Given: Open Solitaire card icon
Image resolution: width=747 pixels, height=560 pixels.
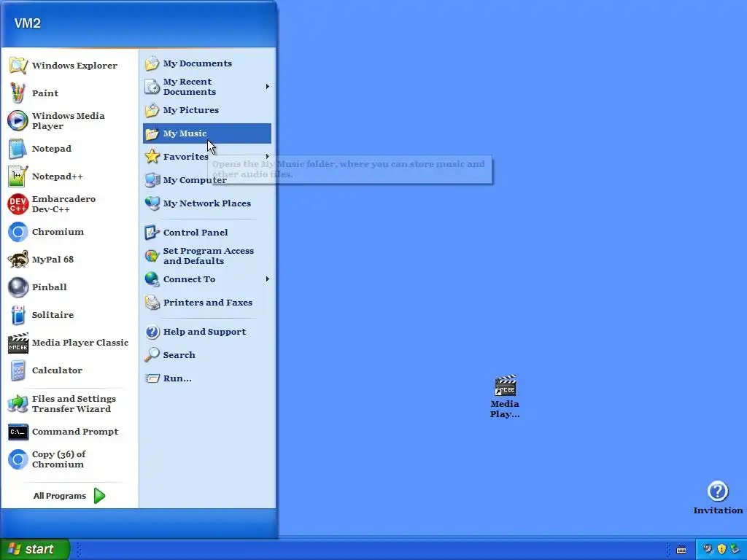Looking at the screenshot, I should 18,315.
